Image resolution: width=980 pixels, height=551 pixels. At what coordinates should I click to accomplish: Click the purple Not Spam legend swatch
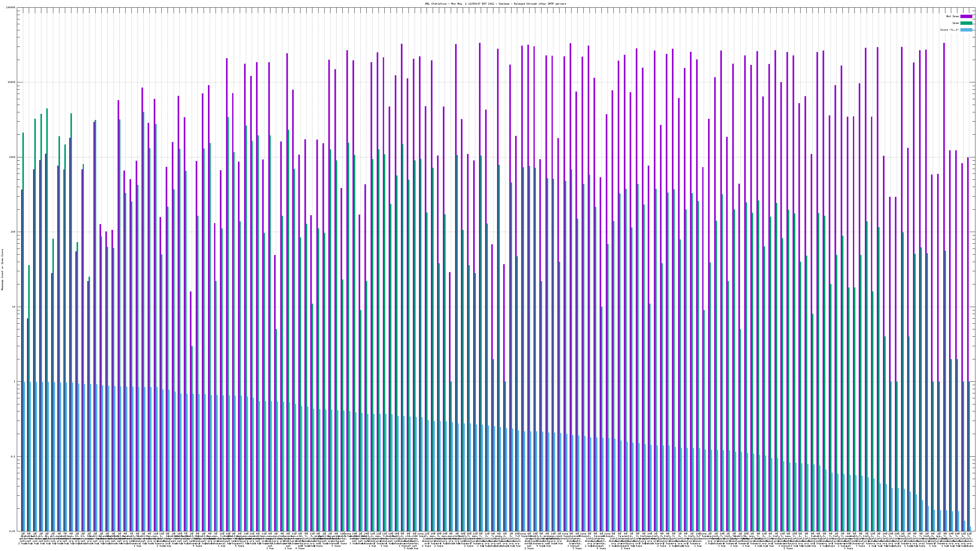click(x=966, y=16)
